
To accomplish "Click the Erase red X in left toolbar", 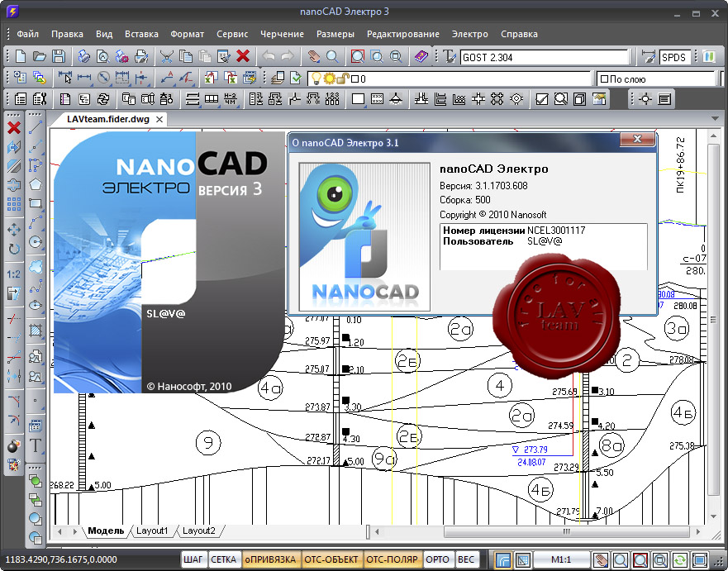I will [14, 127].
